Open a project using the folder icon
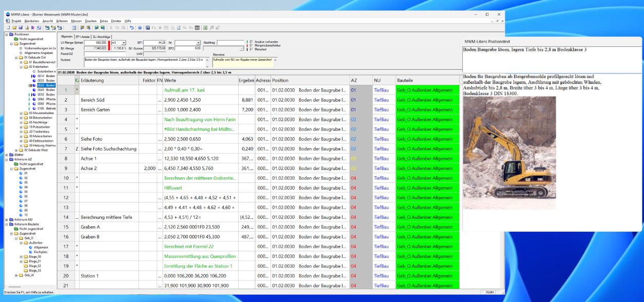 pyautogui.click(x=14, y=28)
